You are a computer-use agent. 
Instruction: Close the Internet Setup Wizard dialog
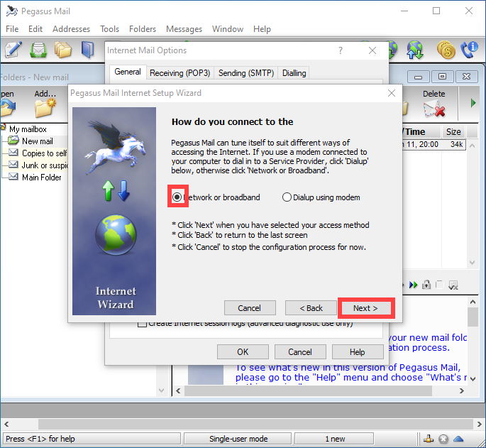pos(392,93)
